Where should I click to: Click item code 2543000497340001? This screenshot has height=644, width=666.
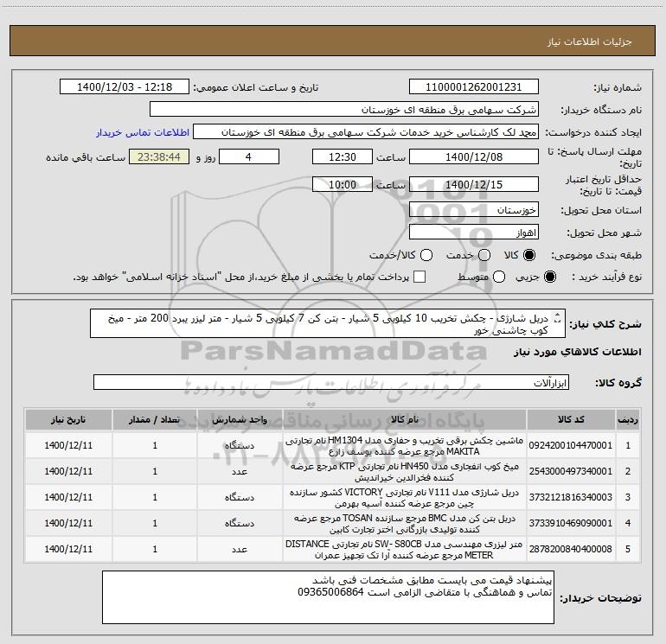[x=571, y=471]
